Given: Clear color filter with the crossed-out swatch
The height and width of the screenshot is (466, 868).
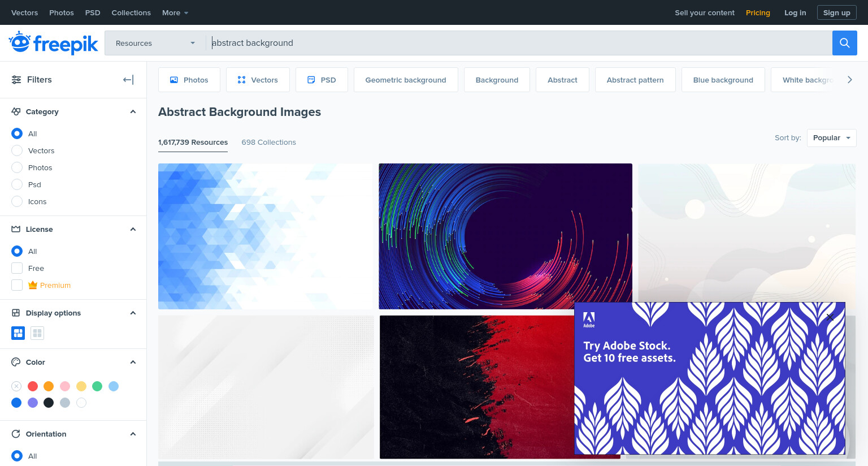Looking at the screenshot, I should (16, 386).
